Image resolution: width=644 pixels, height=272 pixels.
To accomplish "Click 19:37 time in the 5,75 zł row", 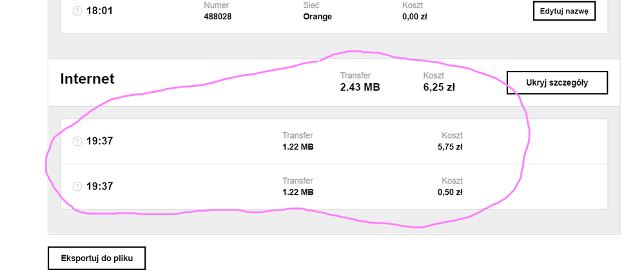I will tap(100, 141).
